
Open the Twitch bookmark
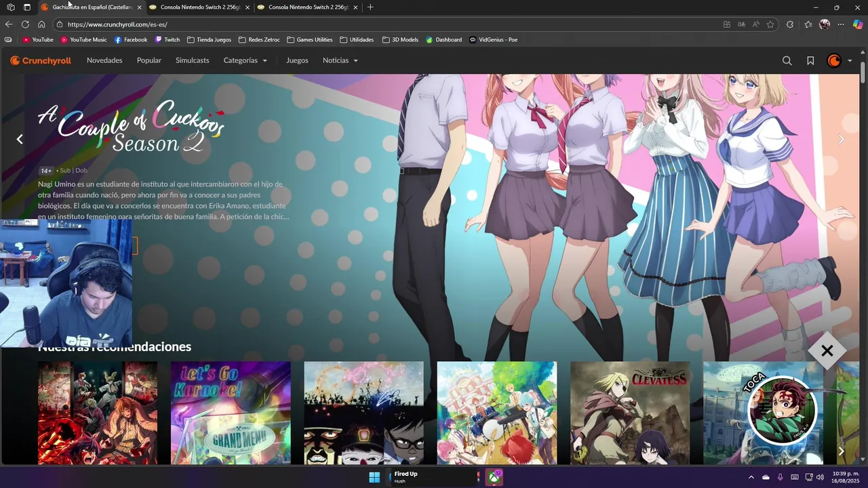click(x=167, y=39)
